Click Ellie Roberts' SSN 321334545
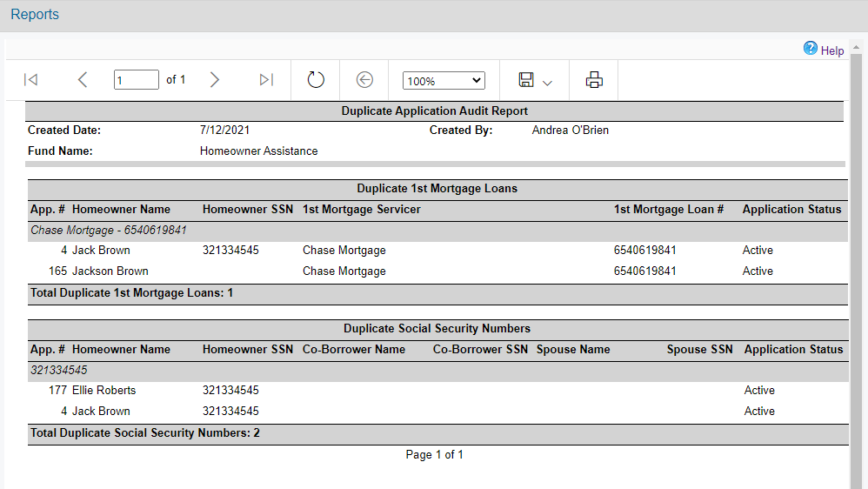Image resolution: width=868 pixels, height=489 pixels. tap(230, 391)
